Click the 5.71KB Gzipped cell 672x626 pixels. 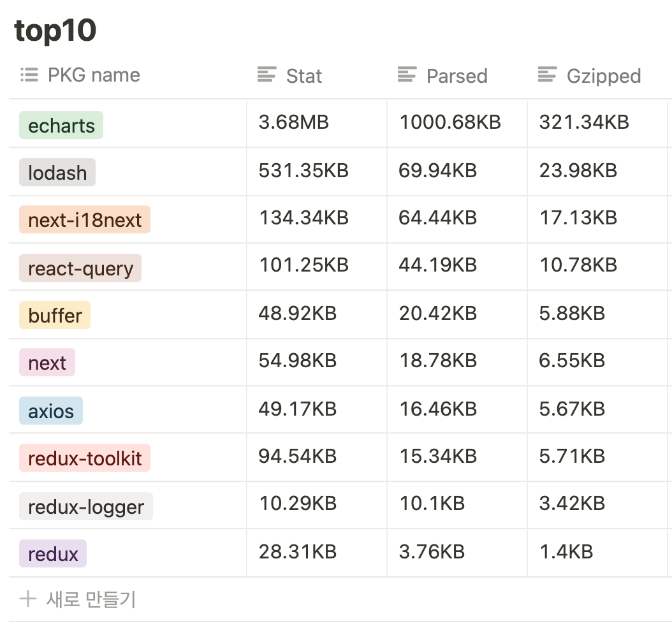pos(597,457)
